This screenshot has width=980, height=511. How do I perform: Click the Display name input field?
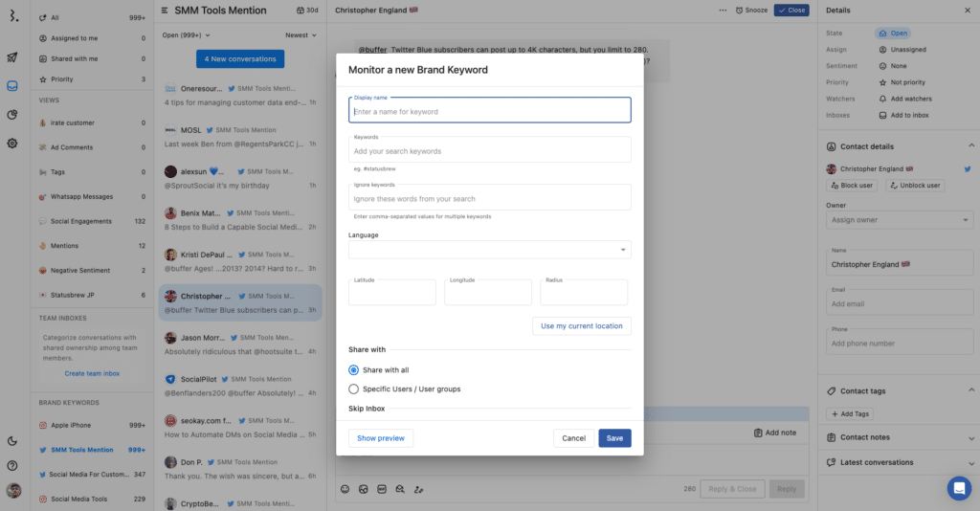489,110
